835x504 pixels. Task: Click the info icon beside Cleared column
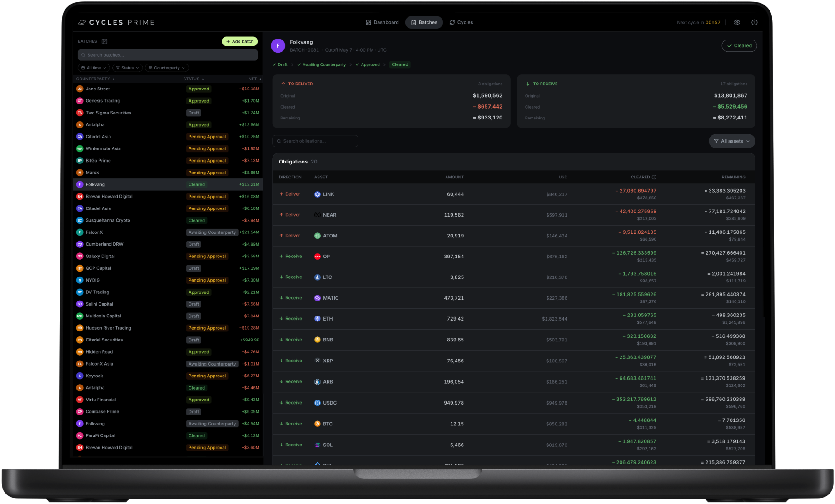click(654, 177)
